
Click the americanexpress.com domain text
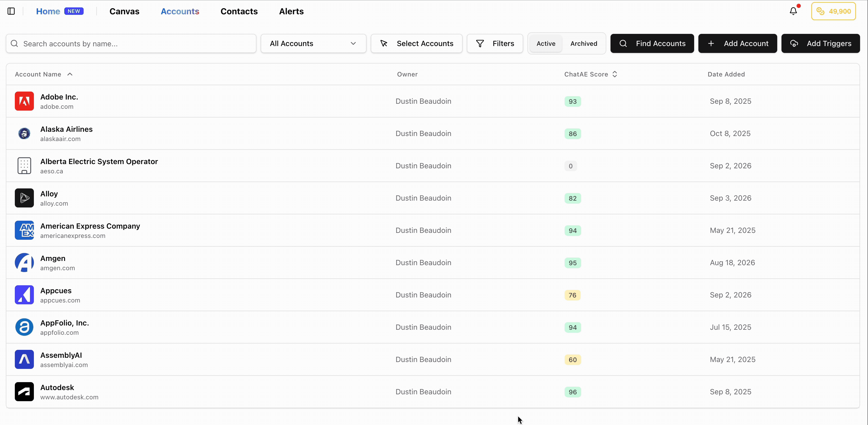tap(73, 236)
